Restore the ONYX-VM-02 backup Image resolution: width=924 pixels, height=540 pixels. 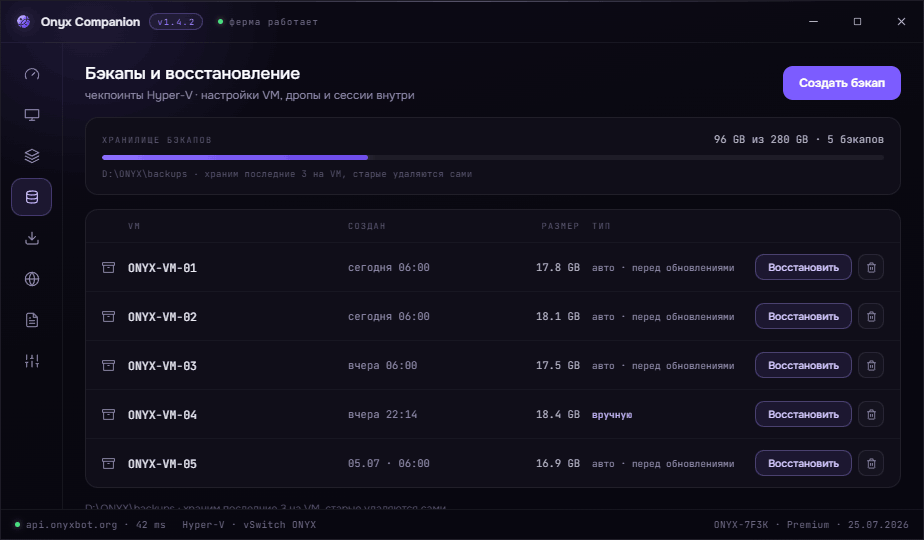[x=803, y=317]
